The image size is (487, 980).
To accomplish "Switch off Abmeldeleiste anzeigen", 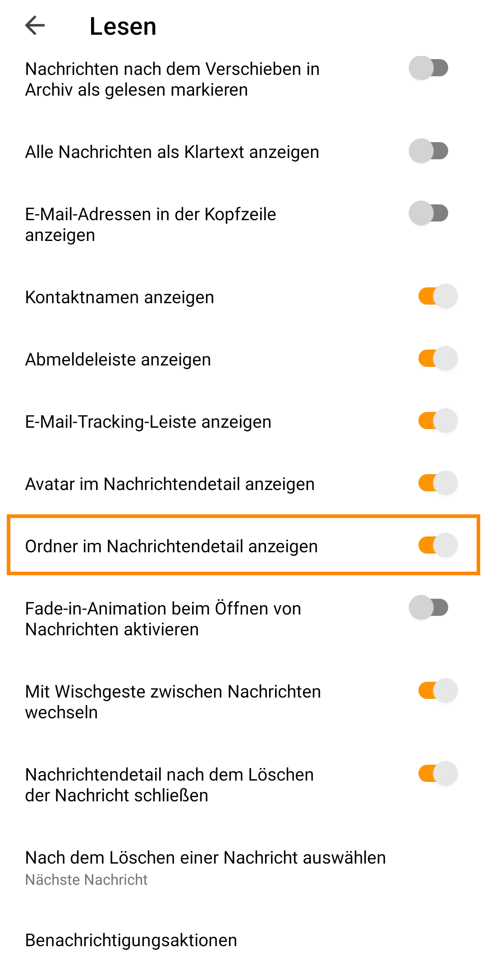I will (x=437, y=359).
